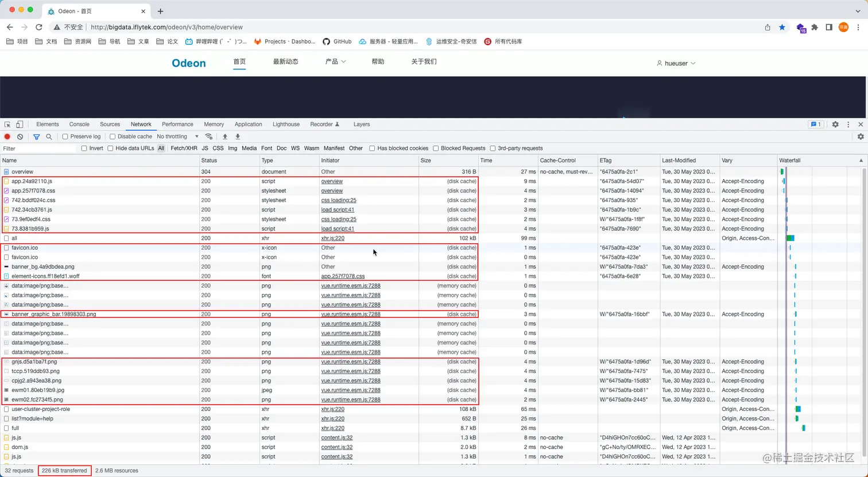Open initiator link app.257f7078.css
The width and height of the screenshot is (868, 477).
(343, 276)
